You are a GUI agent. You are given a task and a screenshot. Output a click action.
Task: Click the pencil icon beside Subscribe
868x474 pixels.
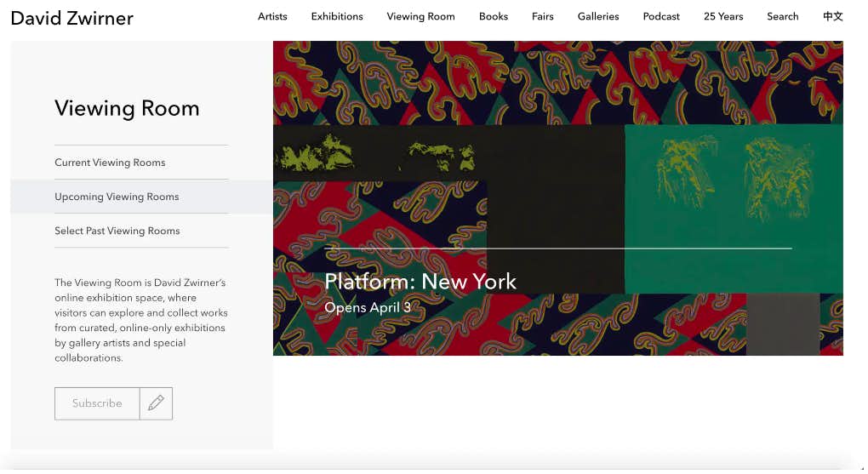click(x=156, y=403)
